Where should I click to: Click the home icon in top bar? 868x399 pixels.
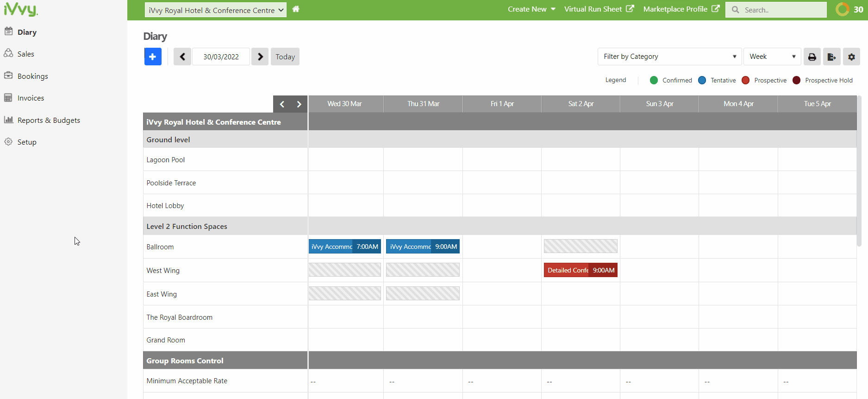click(x=296, y=9)
